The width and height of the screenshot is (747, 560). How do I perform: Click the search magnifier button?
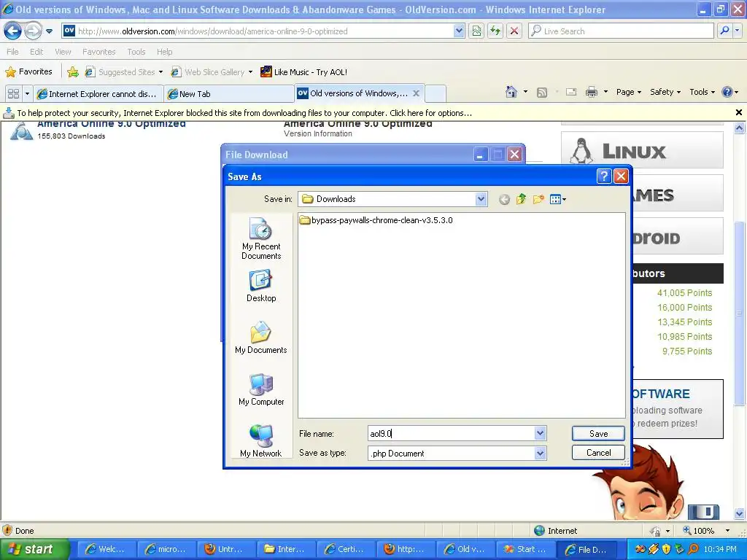[724, 31]
